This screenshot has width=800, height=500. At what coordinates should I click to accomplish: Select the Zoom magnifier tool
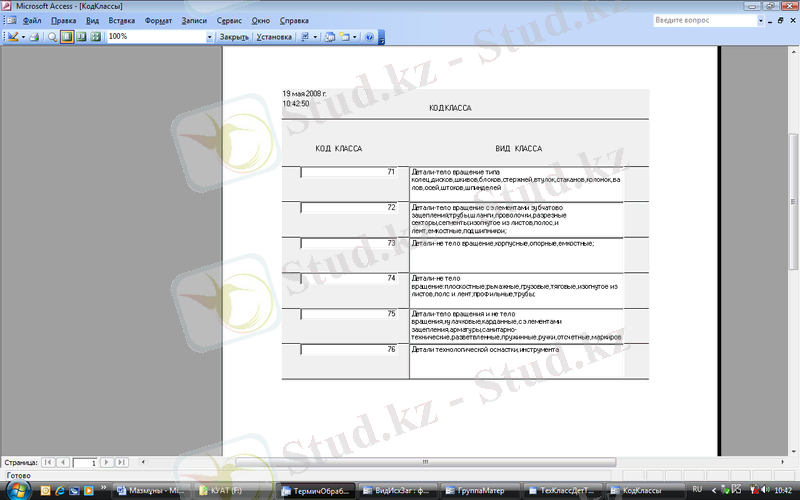pos(52,37)
